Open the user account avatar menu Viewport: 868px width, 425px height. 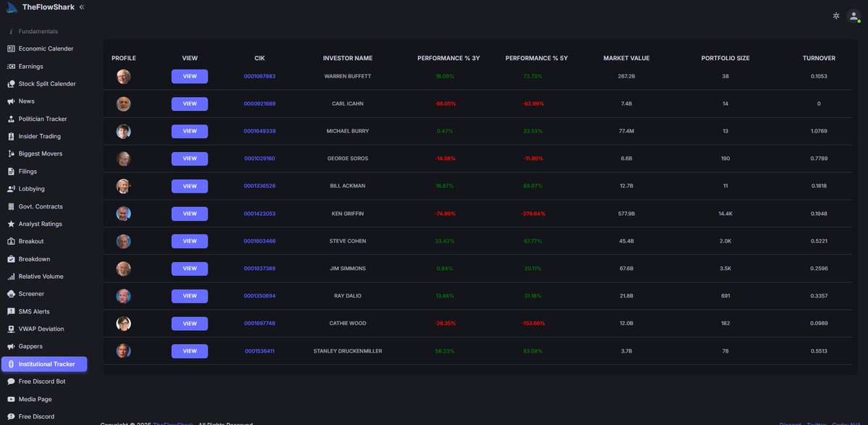(854, 16)
